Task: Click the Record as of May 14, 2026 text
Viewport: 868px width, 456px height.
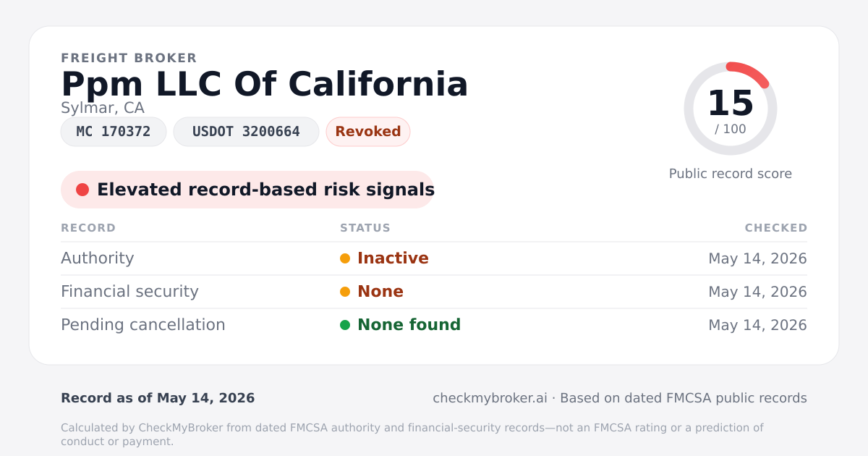Action: click(x=158, y=398)
